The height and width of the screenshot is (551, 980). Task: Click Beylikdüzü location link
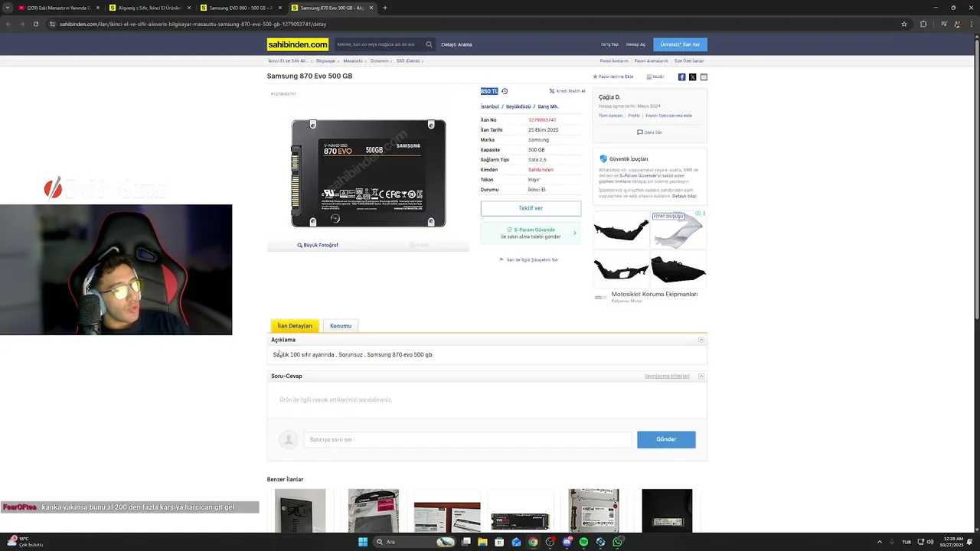click(x=518, y=106)
